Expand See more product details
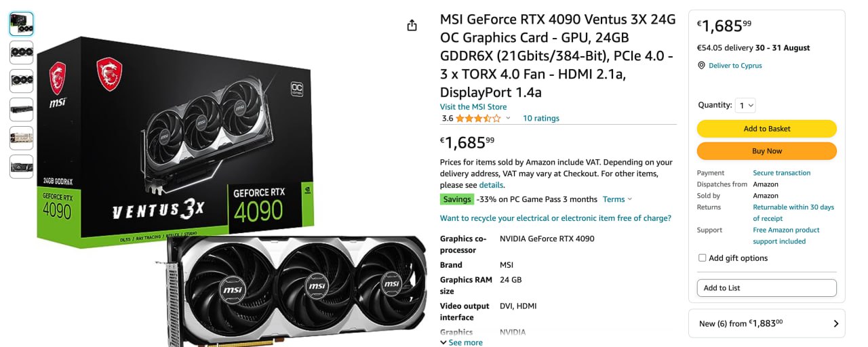The height and width of the screenshot is (347, 868). point(461,342)
